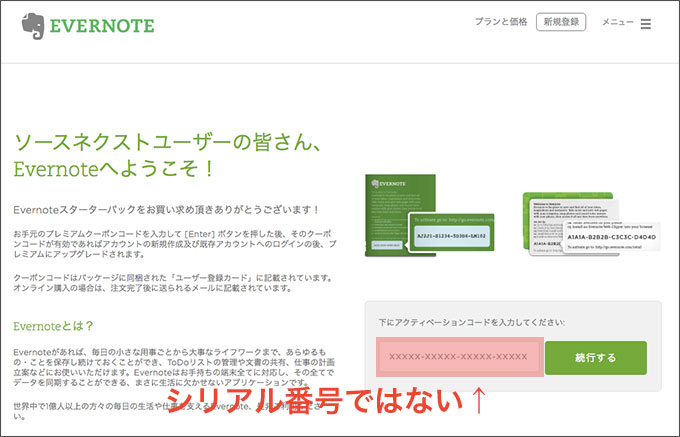Click the Evernoteとは？ heading

click(x=53, y=326)
